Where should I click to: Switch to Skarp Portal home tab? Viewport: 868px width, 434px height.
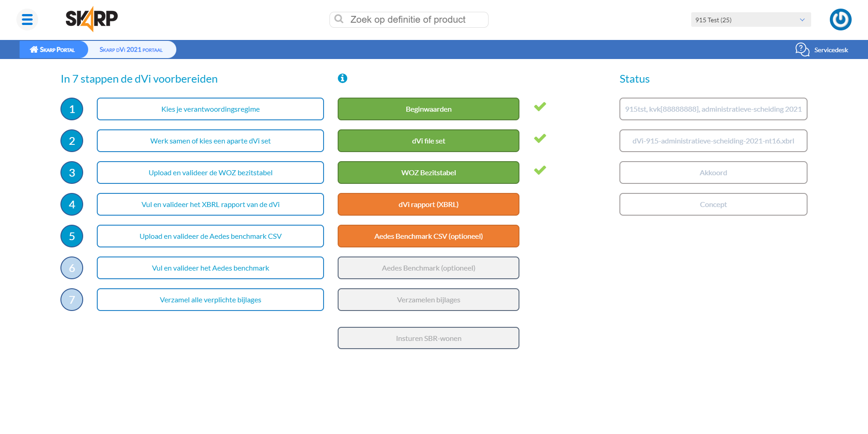click(x=53, y=49)
